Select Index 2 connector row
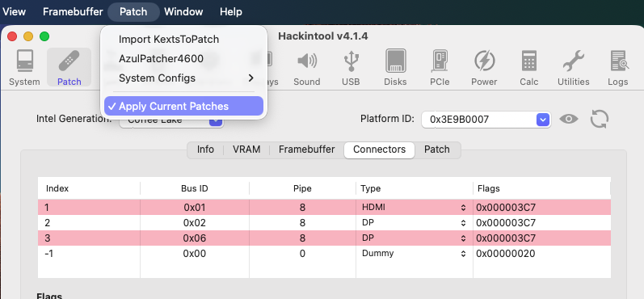This screenshot has width=644, height=299. coord(324,223)
